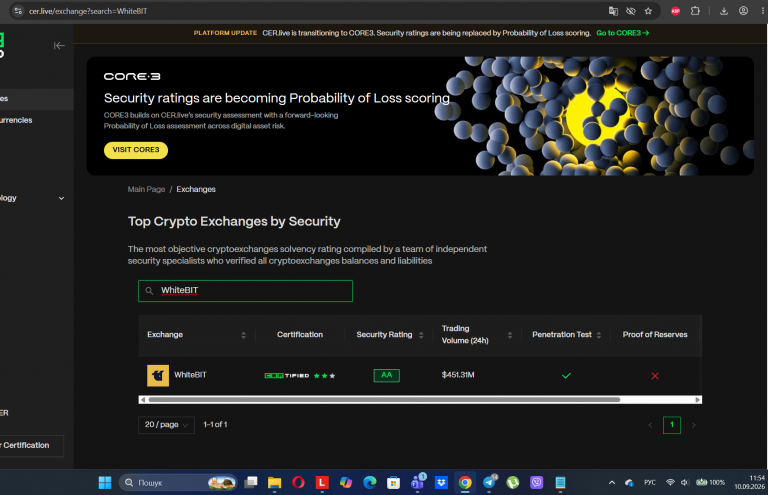Click the $451.31M trading volume value

coord(458,375)
